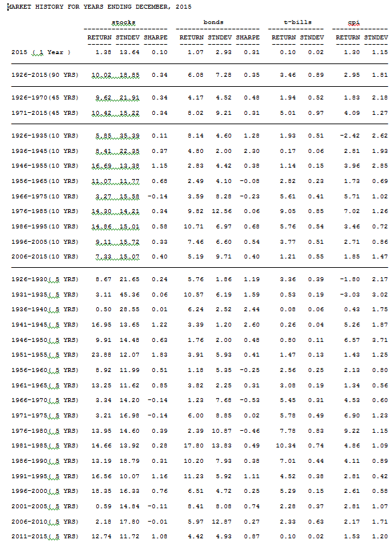Click the underlined 'cpi' heading
Viewport: 392px width, 547px height.
tap(354, 23)
